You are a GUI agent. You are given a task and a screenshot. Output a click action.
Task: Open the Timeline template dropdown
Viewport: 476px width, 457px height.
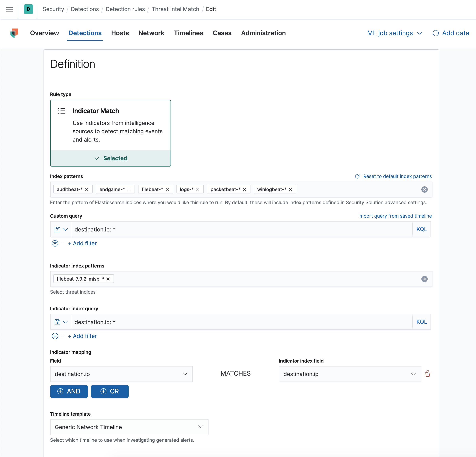[x=129, y=427]
